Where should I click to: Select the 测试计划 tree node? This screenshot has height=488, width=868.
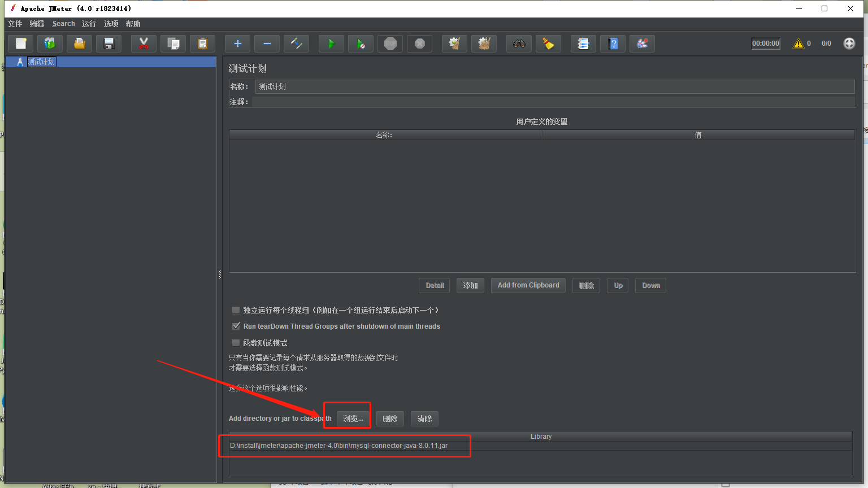(x=41, y=62)
